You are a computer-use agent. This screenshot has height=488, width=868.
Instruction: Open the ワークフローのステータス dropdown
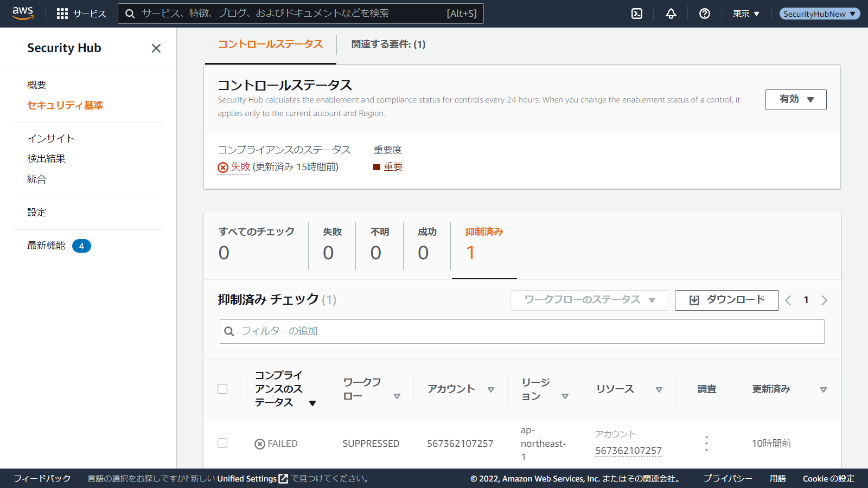click(x=589, y=300)
